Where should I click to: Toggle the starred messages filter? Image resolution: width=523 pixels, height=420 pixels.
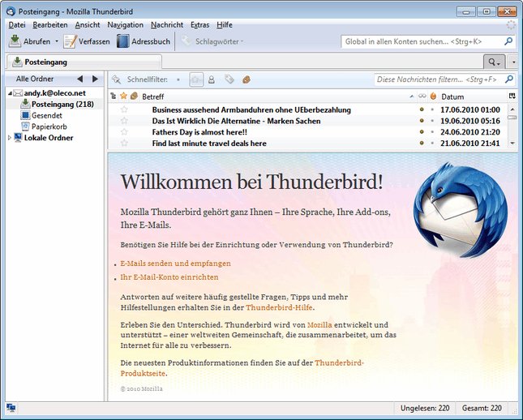pyautogui.click(x=196, y=79)
